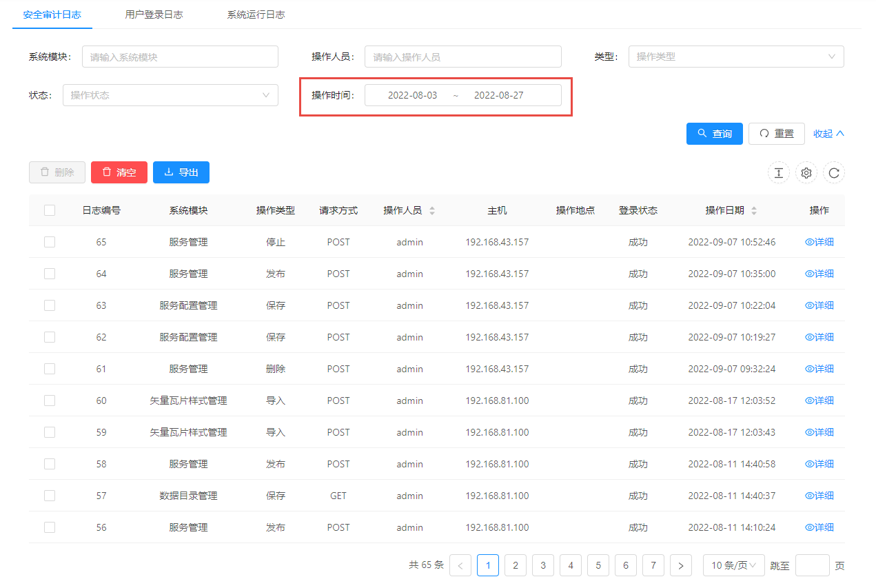Collapse filters with 收起 link
Viewport: 876px width, 588px height.
828,134
